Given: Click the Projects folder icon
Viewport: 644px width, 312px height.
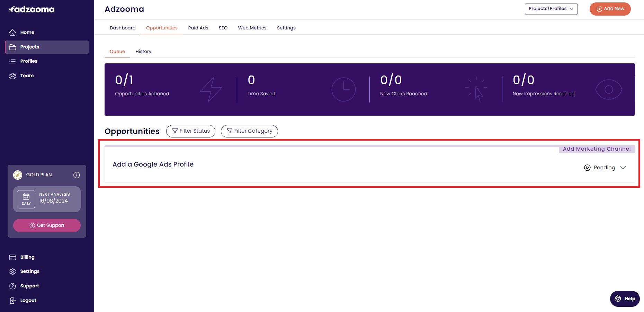Looking at the screenshot, I should pyautogui.click(x=12, y=47).
